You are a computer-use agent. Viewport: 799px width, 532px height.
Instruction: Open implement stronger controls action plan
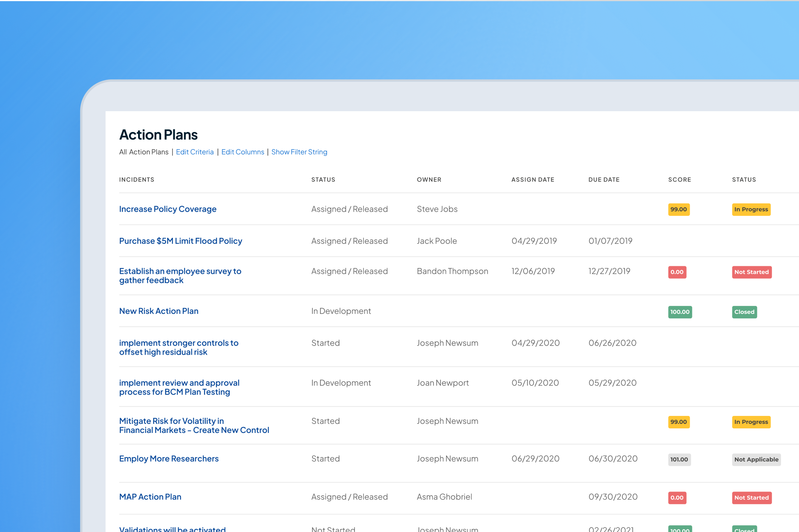click(179, 347)
